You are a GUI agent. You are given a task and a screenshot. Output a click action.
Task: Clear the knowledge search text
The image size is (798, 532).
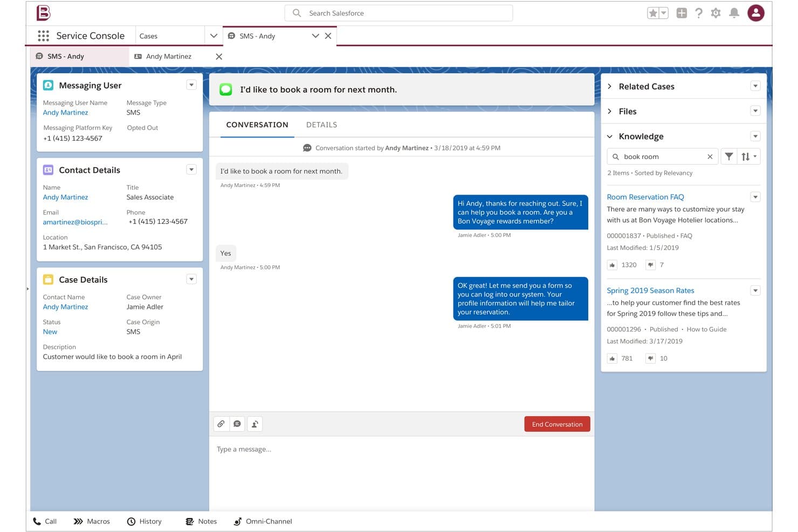(710, 156)
